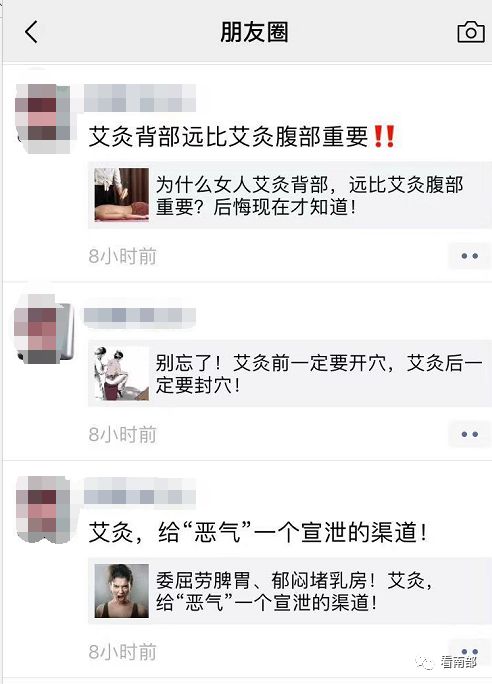
Task: Tap the angry woman thumbnail
Action: [122, 591]
